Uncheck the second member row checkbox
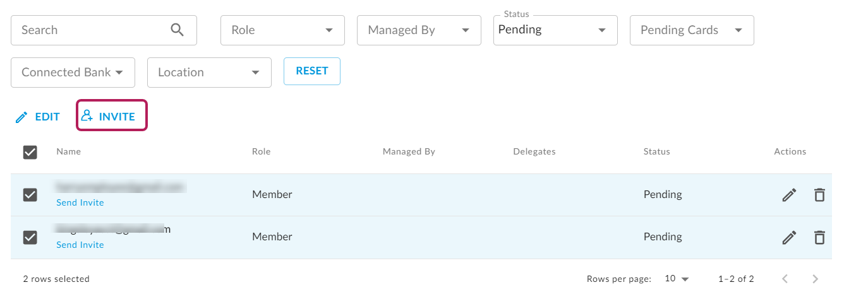The image size is (868, 304). click(x=30, y=237)
